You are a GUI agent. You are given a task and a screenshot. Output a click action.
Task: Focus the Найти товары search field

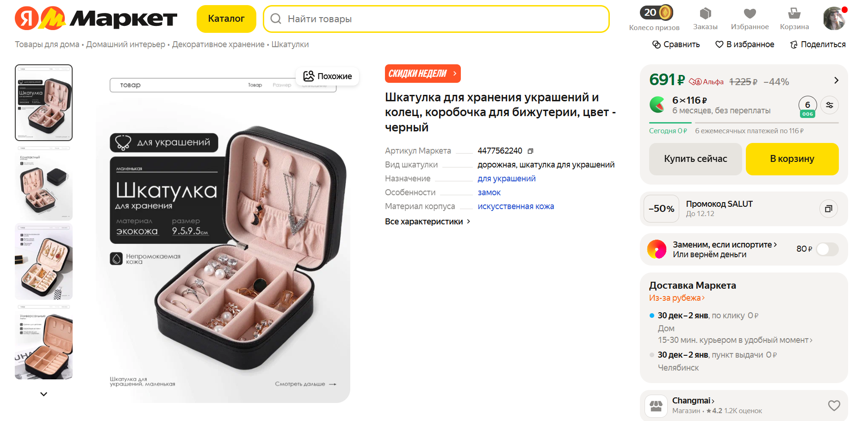click(436, 19)
